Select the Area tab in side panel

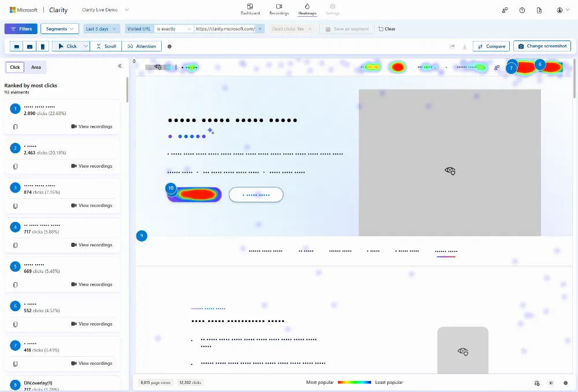36,67
